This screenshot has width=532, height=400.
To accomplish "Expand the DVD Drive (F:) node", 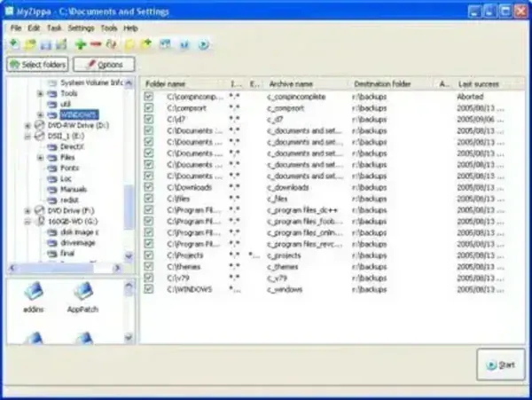I will (x=27, y=211).
